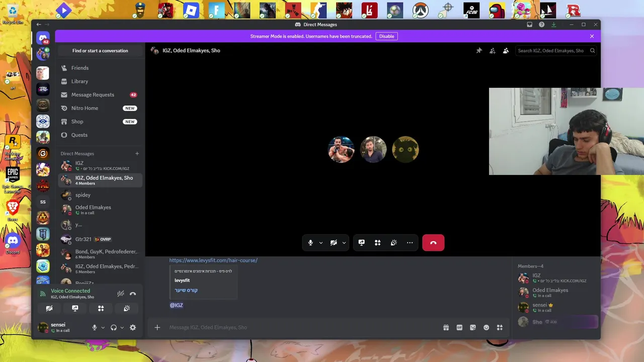
Task: Open camera options arrow in call bar
Action: [344, 243]
